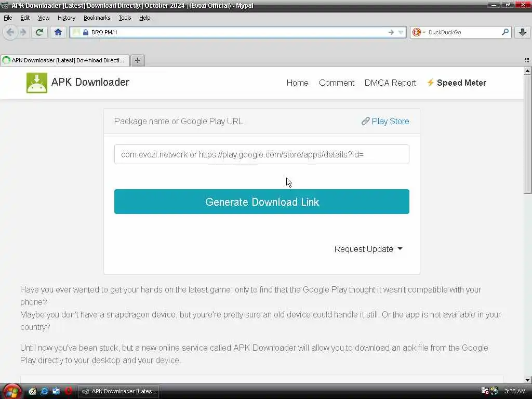Expand the Request Update dropdown
Image resolution: width=532 pixels, height=399 pixels.
pos(368,249)
